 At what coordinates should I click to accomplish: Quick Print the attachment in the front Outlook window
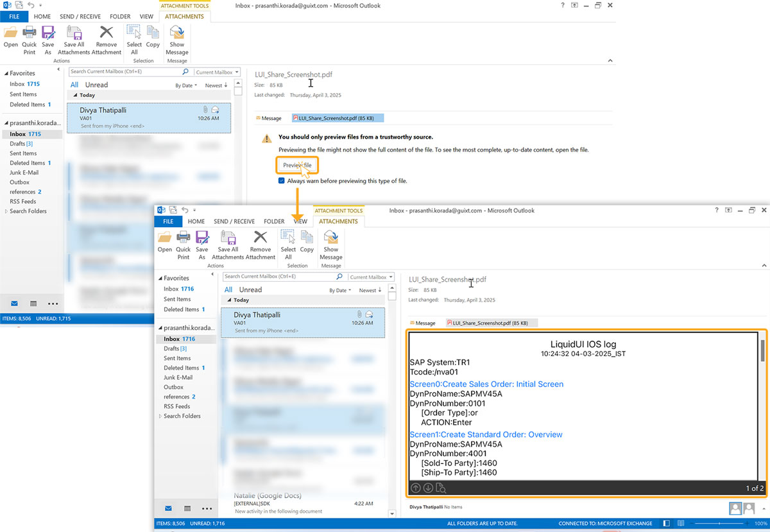(x=184, y=245)
